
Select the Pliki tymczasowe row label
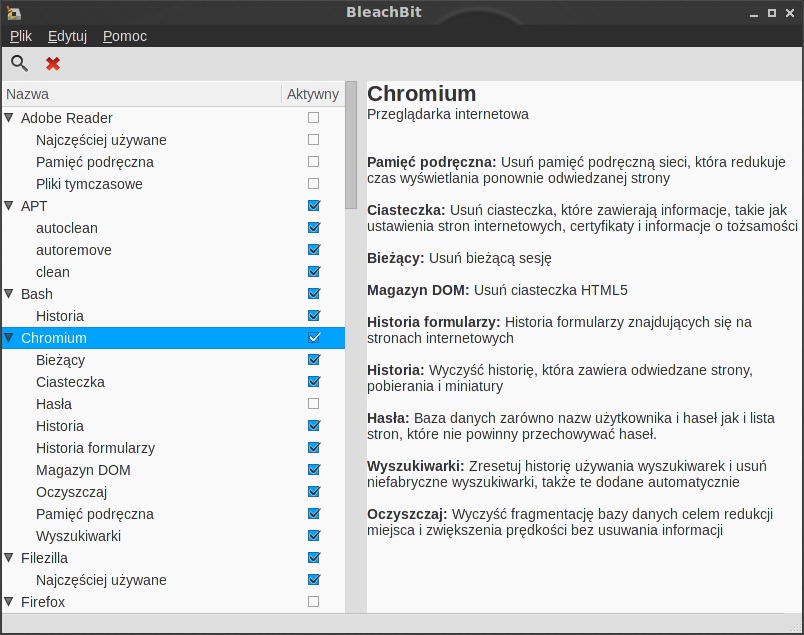tap(89, 184)
